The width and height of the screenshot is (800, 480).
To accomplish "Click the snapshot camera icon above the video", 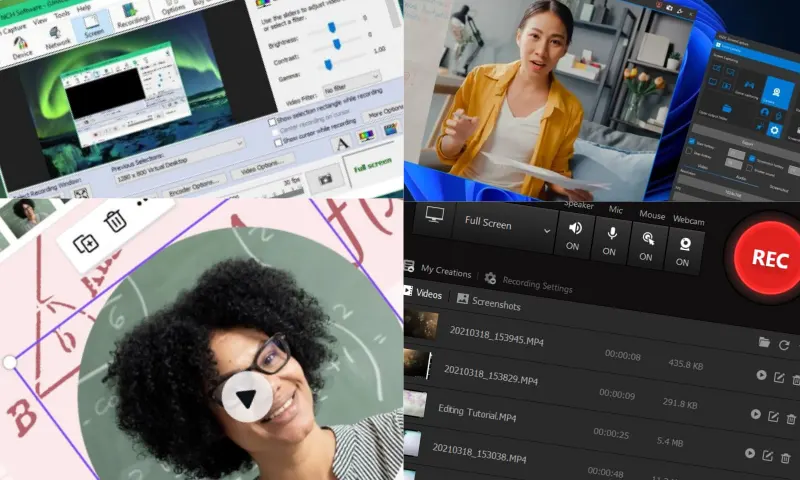I will (x=669, y=8).
